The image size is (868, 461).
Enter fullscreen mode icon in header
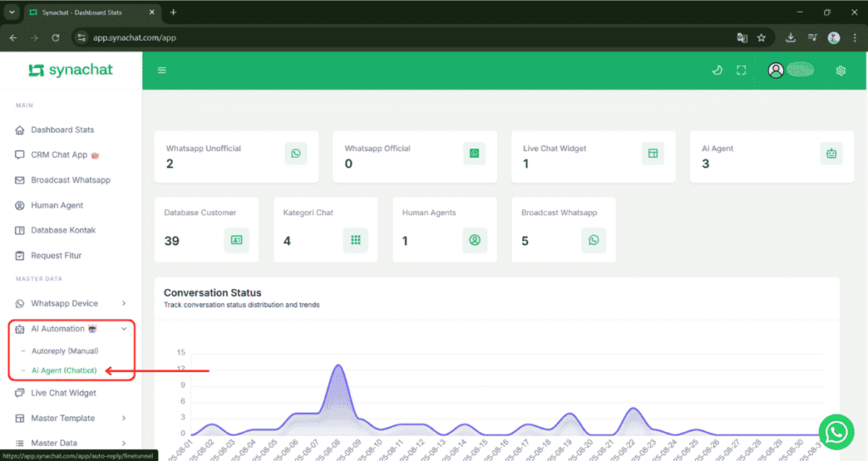click(741, 70)
